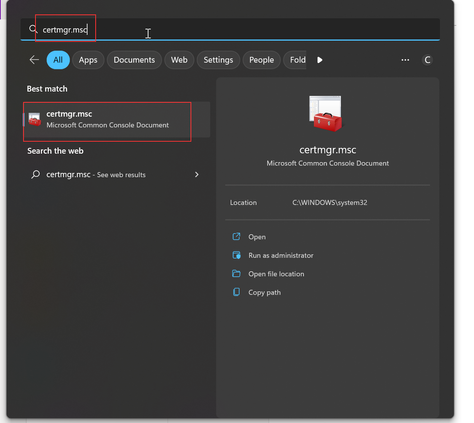This screenshot has width=474, height=423.
Task: Open the three-dot options menu
Action: [405, 60]
